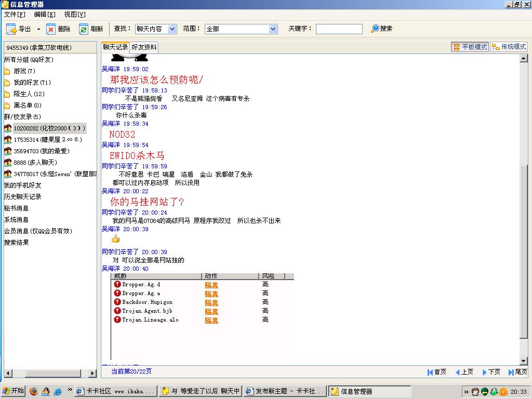Click chat log scroll-down arrow

click(524, 361)
